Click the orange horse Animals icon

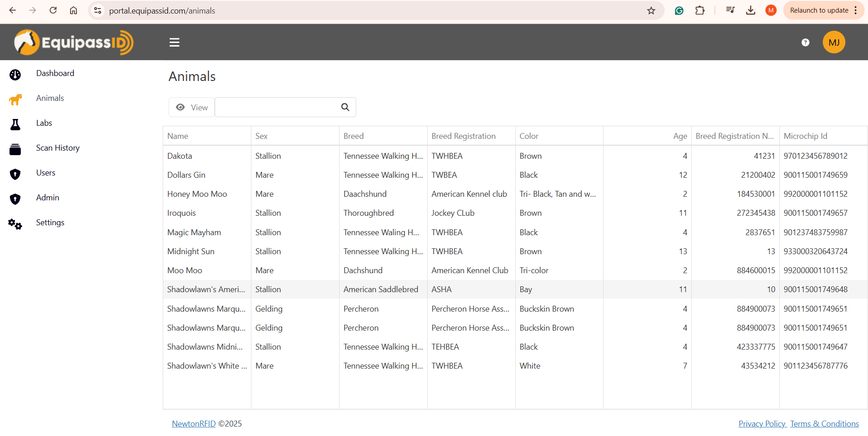(15, 100)
